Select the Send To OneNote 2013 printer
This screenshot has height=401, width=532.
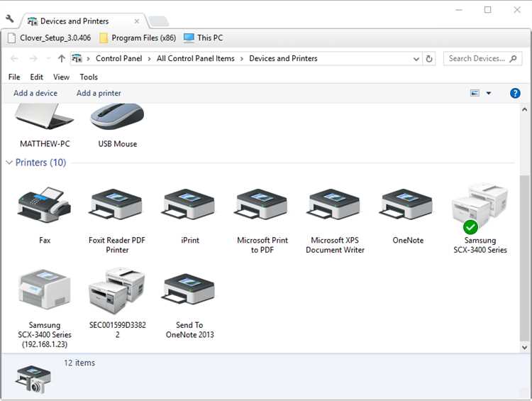click(189, 290)
